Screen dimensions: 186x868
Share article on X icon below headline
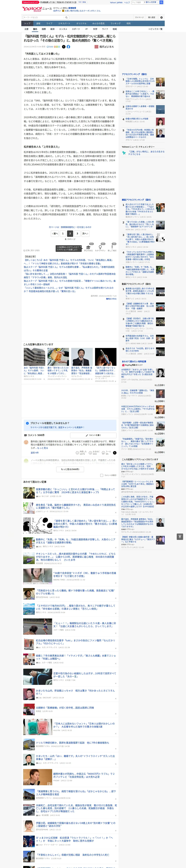click(x=63, y=47)
